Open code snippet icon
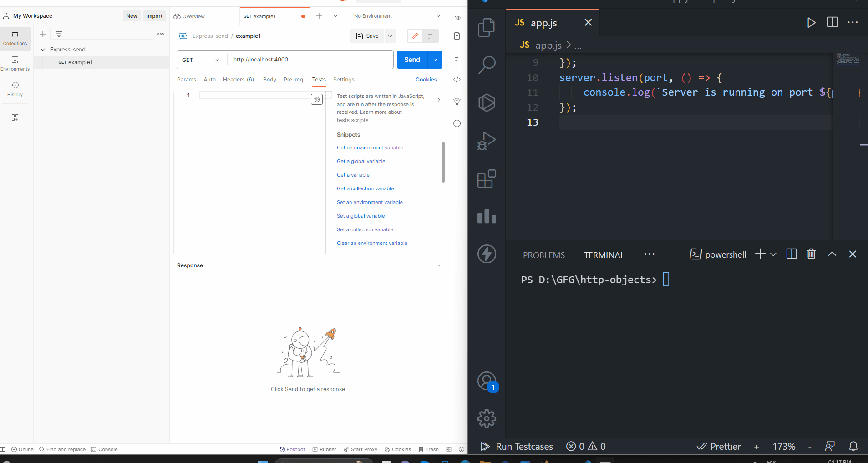Viewport: 868px width, 463px height. pos(457,80)
